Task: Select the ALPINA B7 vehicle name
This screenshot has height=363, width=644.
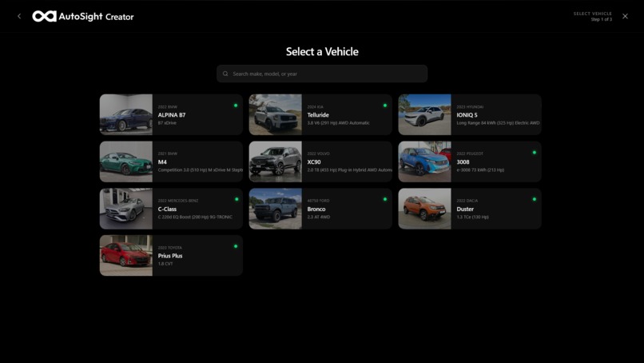Action: (x=172, y=115)
